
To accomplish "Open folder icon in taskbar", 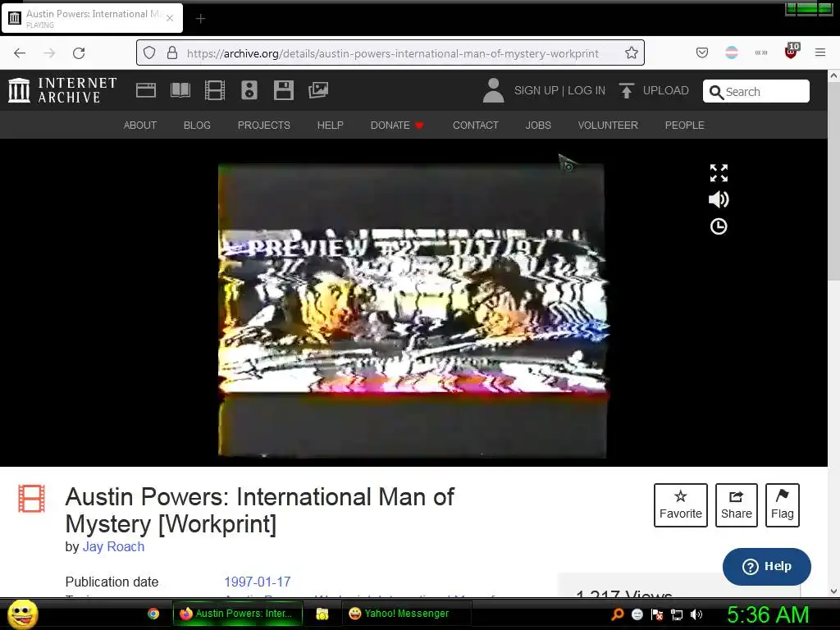I will pos(322,614).
